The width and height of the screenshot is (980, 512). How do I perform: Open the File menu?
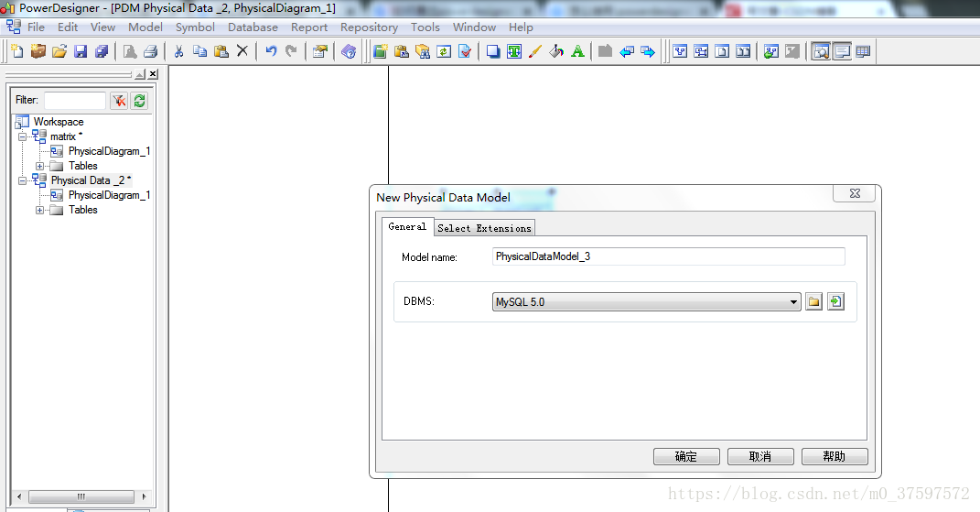tap(36, 27)
